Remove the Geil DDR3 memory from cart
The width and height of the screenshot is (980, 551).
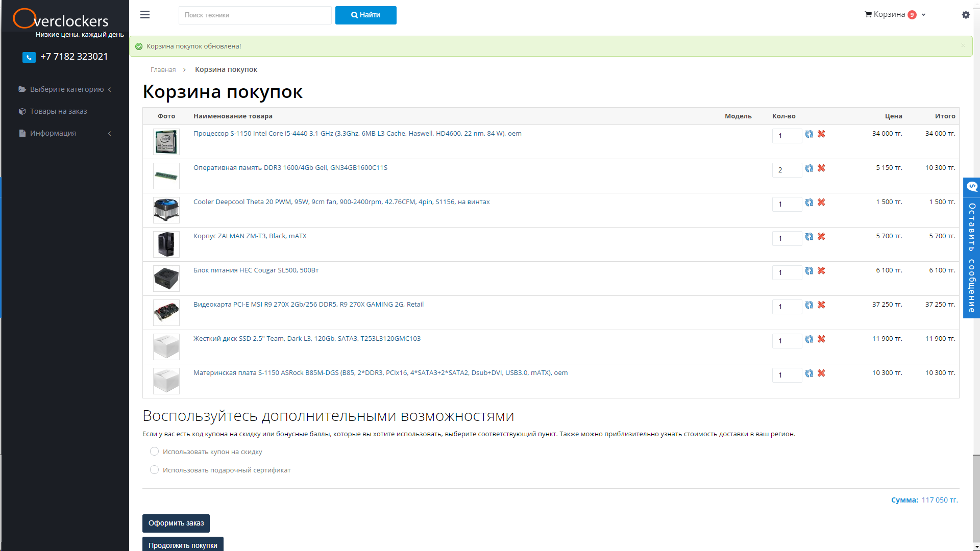click(821, 168)
